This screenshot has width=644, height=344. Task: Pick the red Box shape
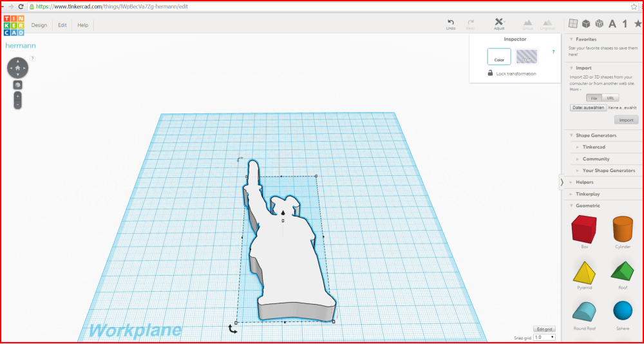click(583, 229)
